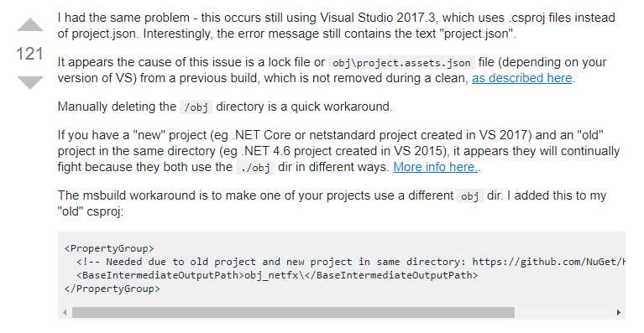The height and width of the screenshot is (333, 644).
Task: Click the paragraph starting "I had the same problem"
Action: [x=336, y=25]
